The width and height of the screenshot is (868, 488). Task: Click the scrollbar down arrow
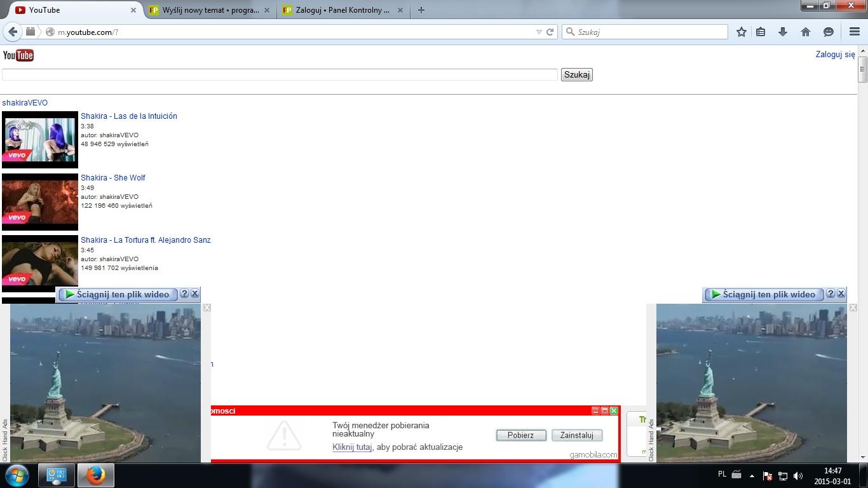(x=862, y=457)
